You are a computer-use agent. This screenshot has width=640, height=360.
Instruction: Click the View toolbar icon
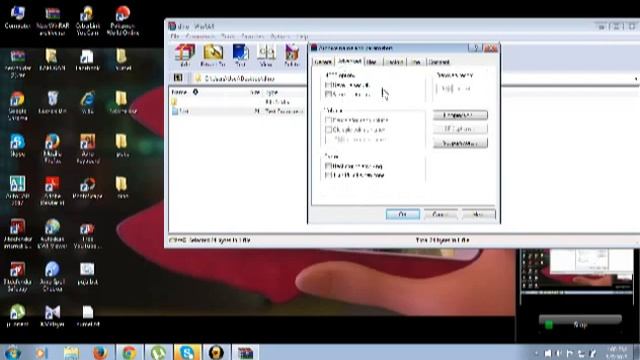[266, 56]
